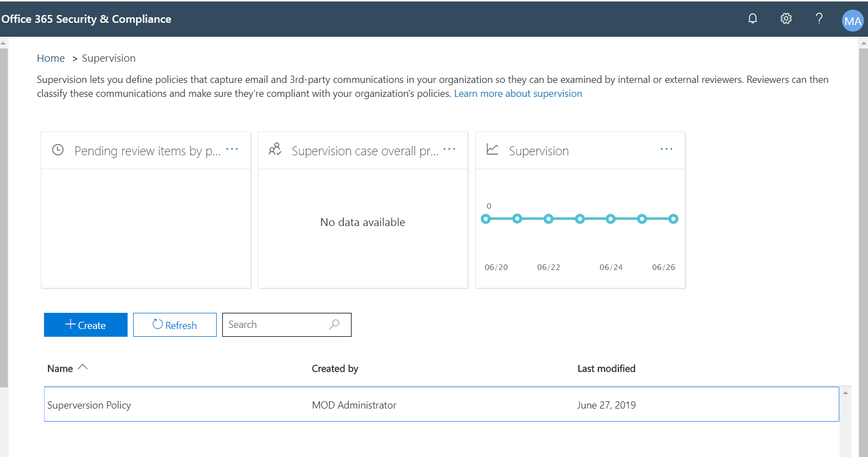Click the 06/26 data point on chart
The width and height of the screenshot is (868, 457).
click(x=673, y=219)
